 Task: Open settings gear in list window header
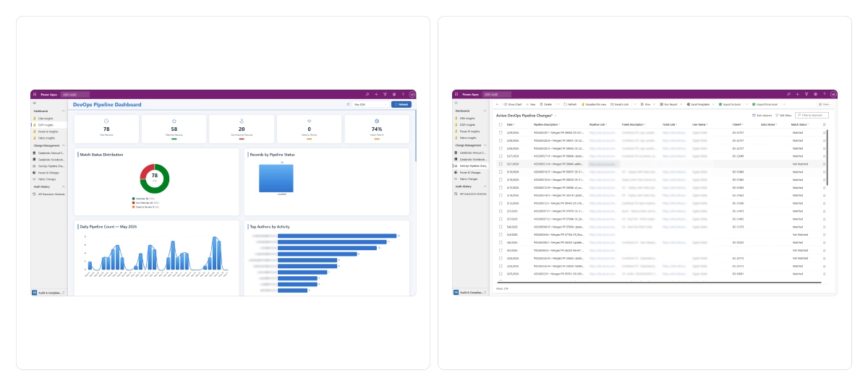816,94
